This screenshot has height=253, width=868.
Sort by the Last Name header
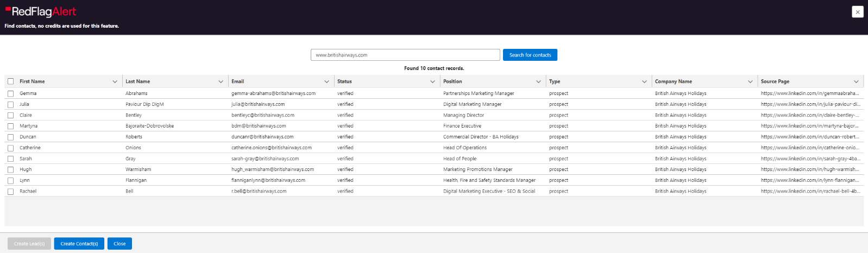(137, 81)
